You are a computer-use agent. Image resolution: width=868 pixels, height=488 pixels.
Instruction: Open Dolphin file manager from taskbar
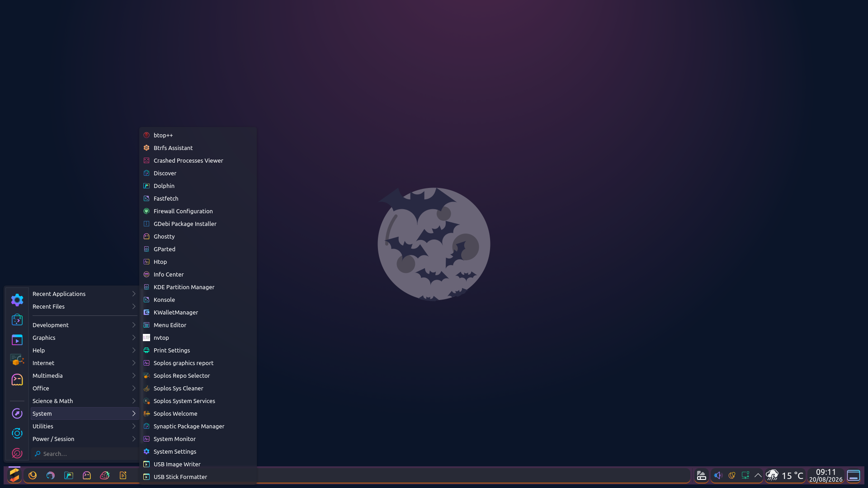pyautogui.click(x=69, y=475)
